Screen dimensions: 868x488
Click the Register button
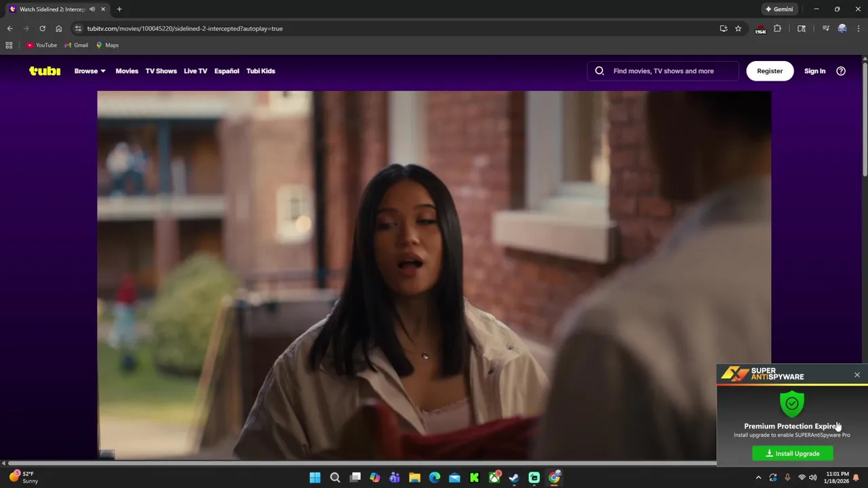pos(770,70)
